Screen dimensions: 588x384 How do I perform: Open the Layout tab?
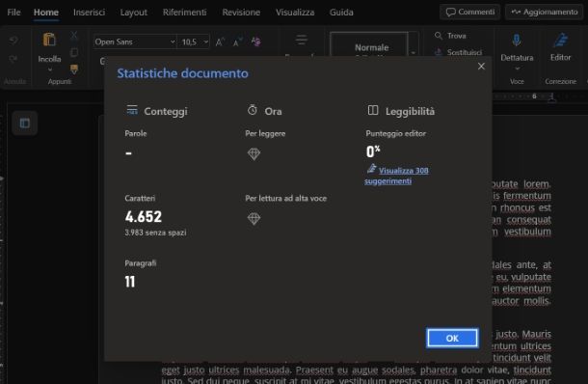[133, 13]
